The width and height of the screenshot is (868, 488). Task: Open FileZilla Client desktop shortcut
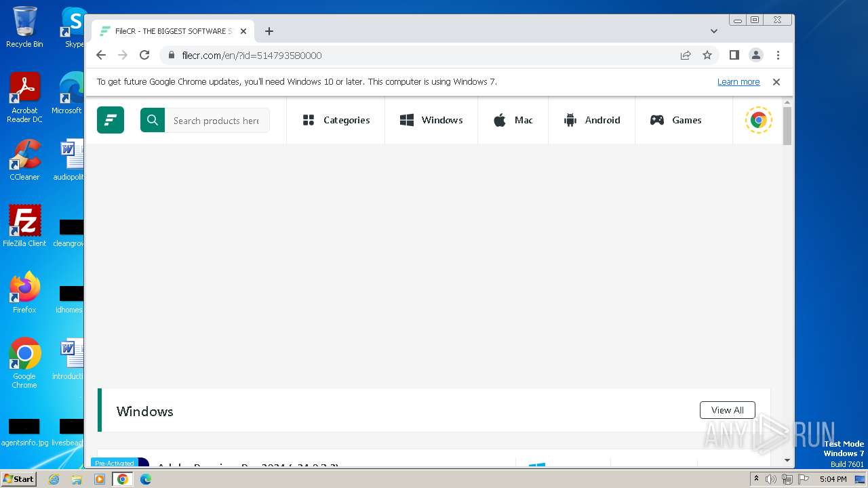click(x=24, y=226)
